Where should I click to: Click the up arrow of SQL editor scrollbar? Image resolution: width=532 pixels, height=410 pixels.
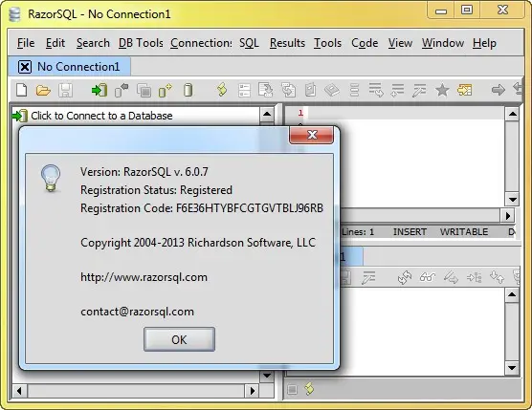click(512, 114)
